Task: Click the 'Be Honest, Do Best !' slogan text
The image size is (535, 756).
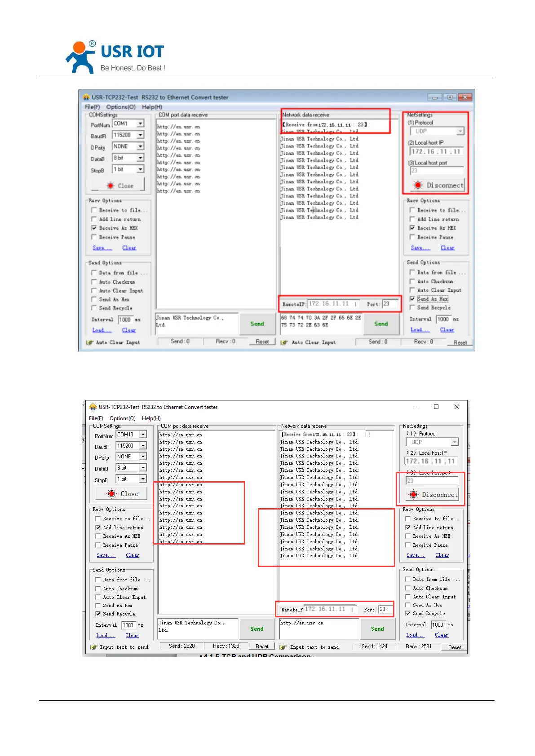Action: (x=133, y=68)
